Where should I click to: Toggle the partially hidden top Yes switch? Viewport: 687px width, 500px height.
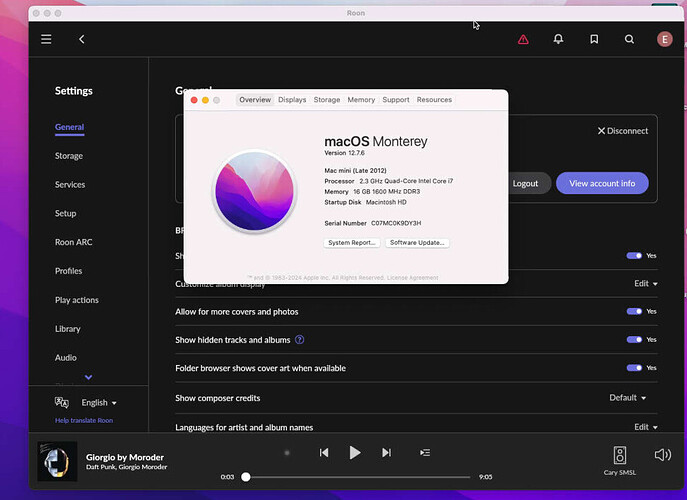[634, 255]
